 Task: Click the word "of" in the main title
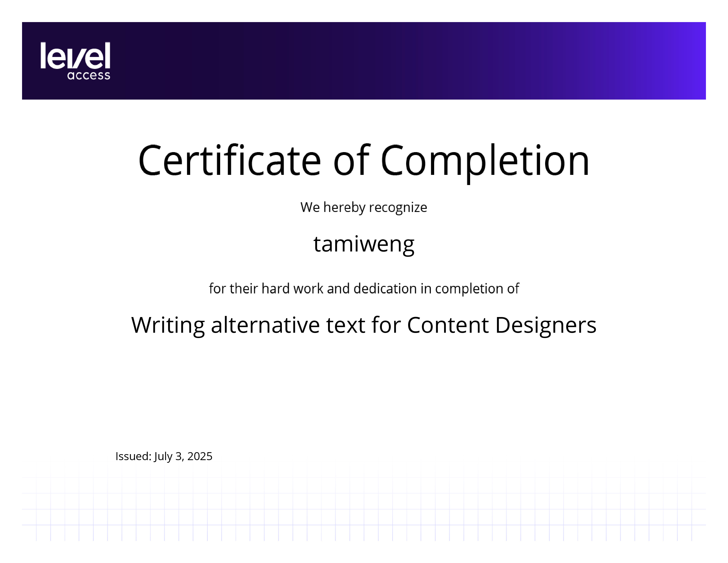point(351,160)
